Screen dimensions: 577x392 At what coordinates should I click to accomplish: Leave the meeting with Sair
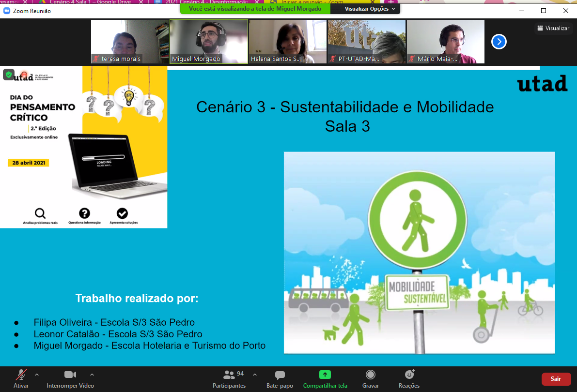point(556,379)
